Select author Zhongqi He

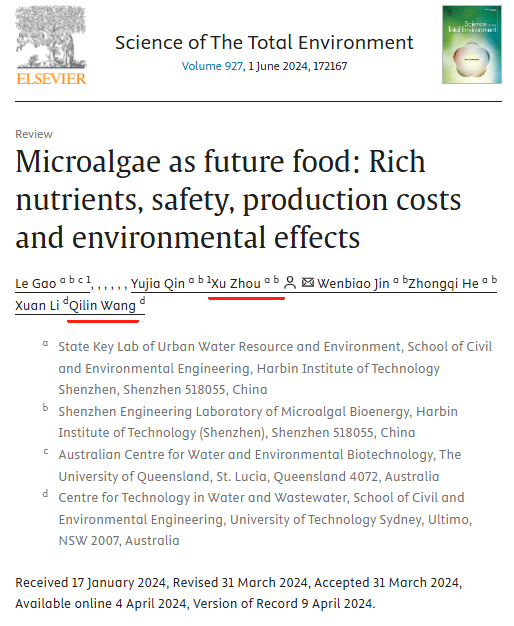point(443,283)
